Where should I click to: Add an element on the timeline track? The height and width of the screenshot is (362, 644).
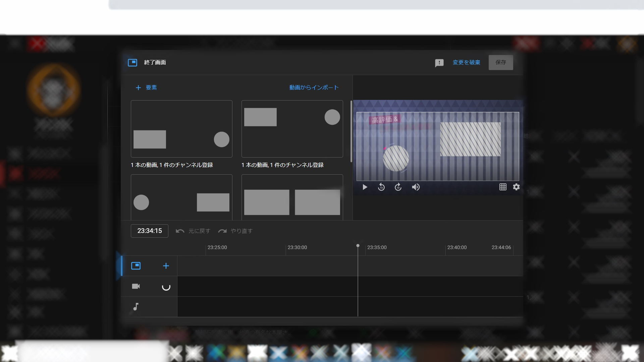166,265
